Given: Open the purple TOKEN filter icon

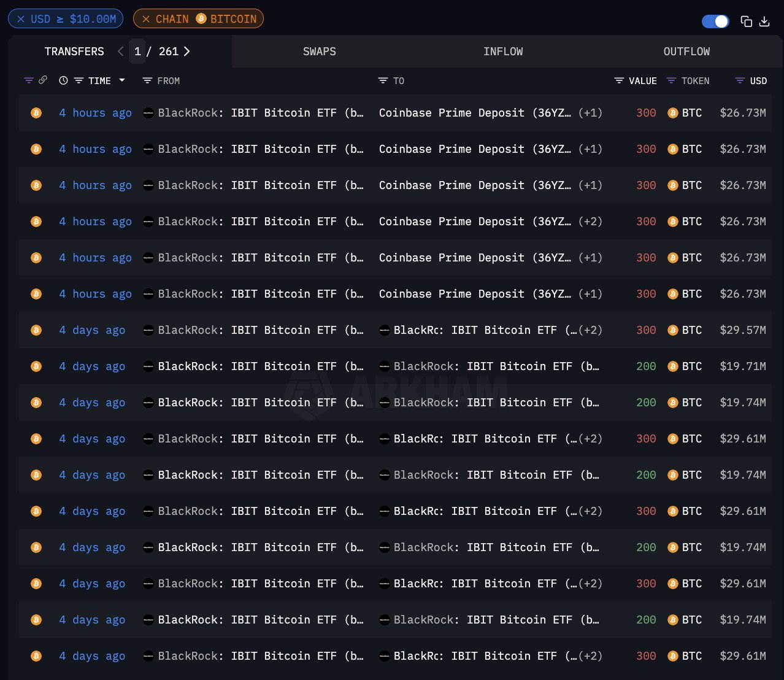Looking at the screenshot, I should 671,80.
